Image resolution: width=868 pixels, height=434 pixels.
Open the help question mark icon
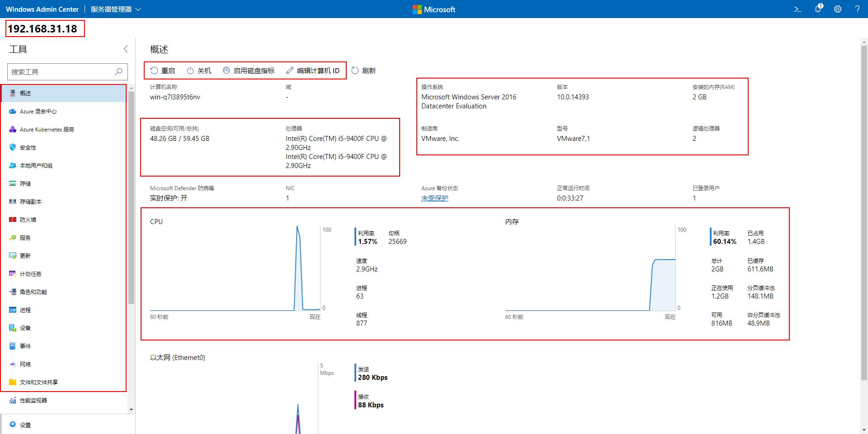coord(857,9)
